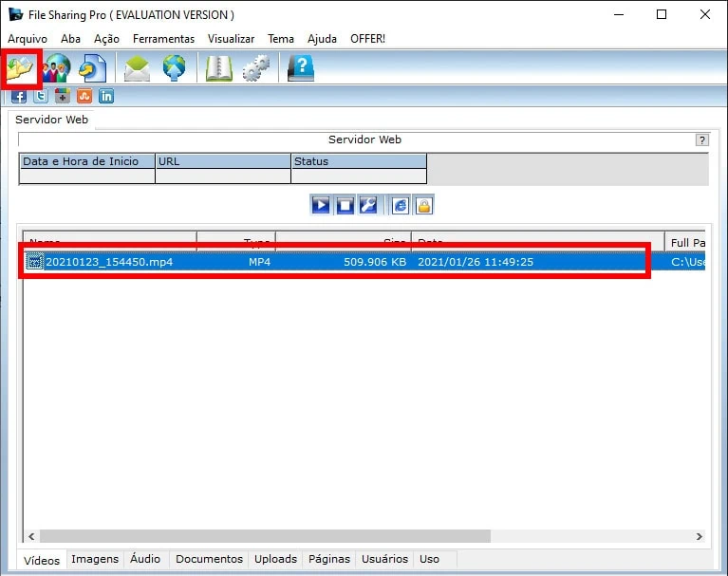
Task: Maximize the File Sharing Pro window
Action: (x=662, y=14)
